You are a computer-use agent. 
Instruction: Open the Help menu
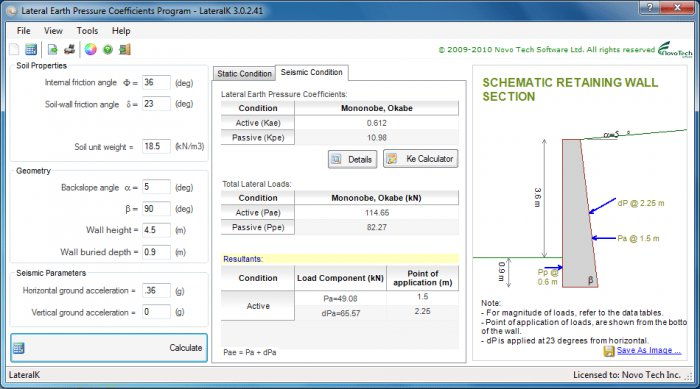pos(121,31)
